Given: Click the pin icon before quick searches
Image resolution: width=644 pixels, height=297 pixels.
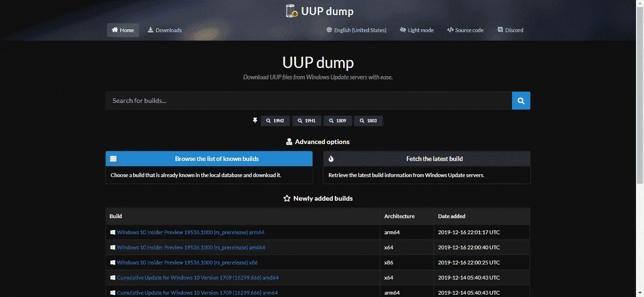Looking at the screenshot, I should (x=255, y=121).
